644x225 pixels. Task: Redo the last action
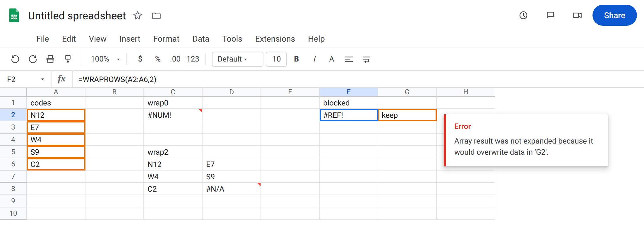(x=33, y=59)
